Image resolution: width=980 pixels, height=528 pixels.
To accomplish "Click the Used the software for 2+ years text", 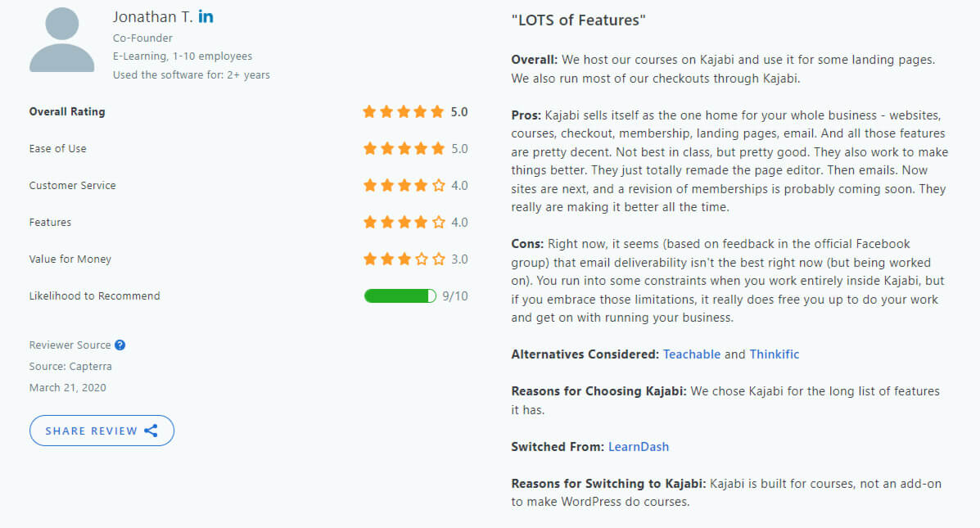I will (x=191, y=74).
